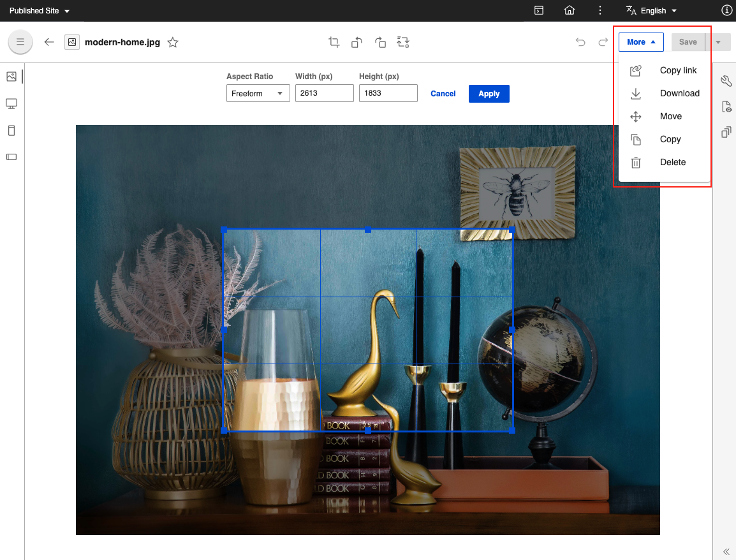The width and height of the screenshot is (736, 560).
Task: Click the Apply button
Action: pyautogui.click(x=489, y=94)
